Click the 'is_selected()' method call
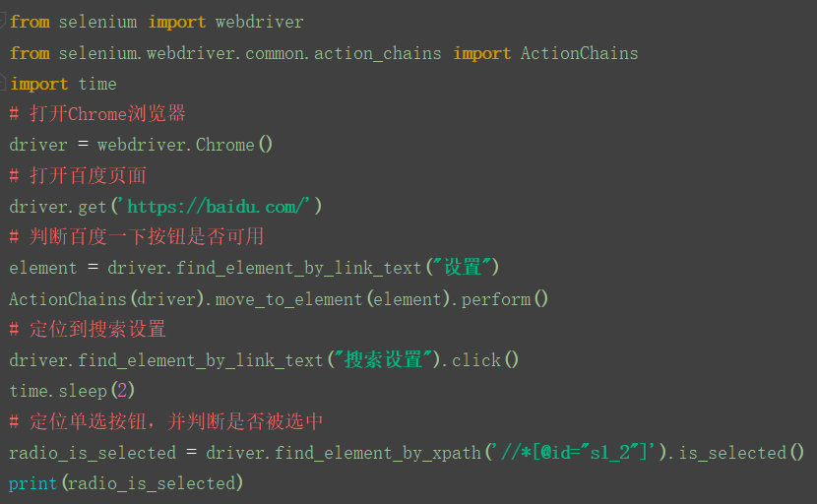 pos(741,452)
